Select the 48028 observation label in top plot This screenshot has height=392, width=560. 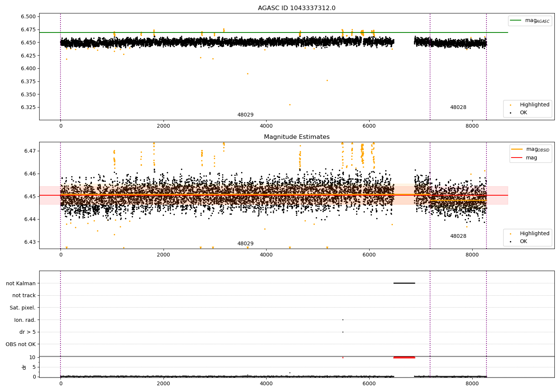tap(458, 108)
